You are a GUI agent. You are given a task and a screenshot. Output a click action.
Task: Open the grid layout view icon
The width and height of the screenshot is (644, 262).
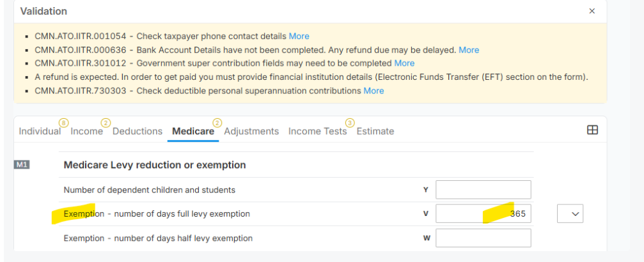pyautogui.click(x=592, y=130)
